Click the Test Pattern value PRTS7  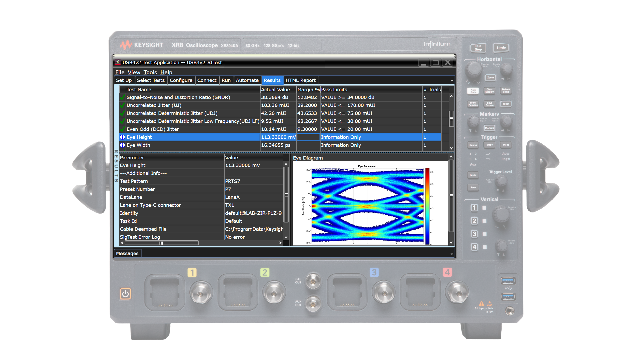click(x=232, y=181)
